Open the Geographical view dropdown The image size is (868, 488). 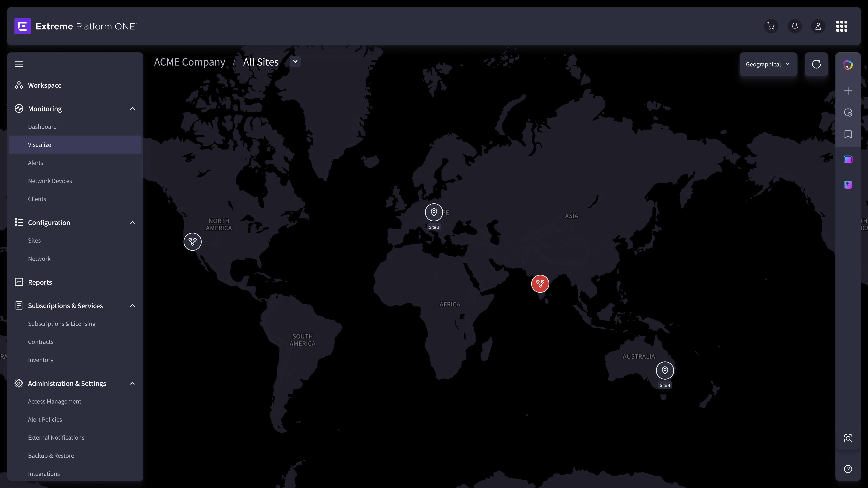[768, 64]
